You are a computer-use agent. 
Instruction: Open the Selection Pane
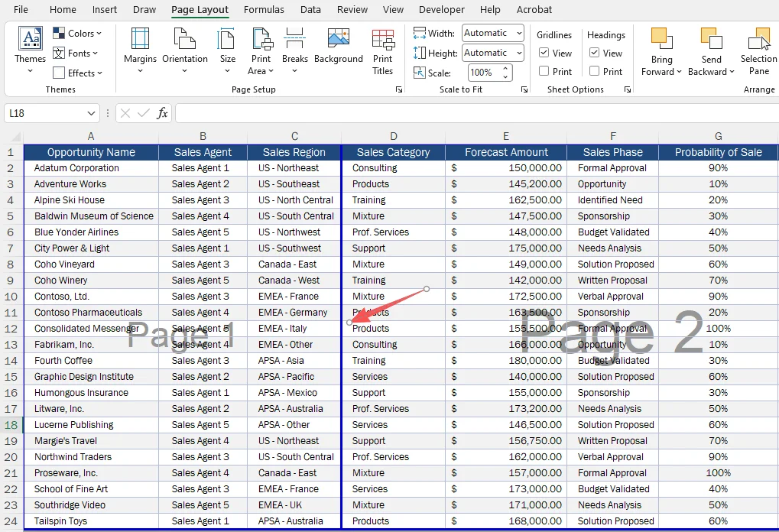pyautogui.click(x=758, y=50)
